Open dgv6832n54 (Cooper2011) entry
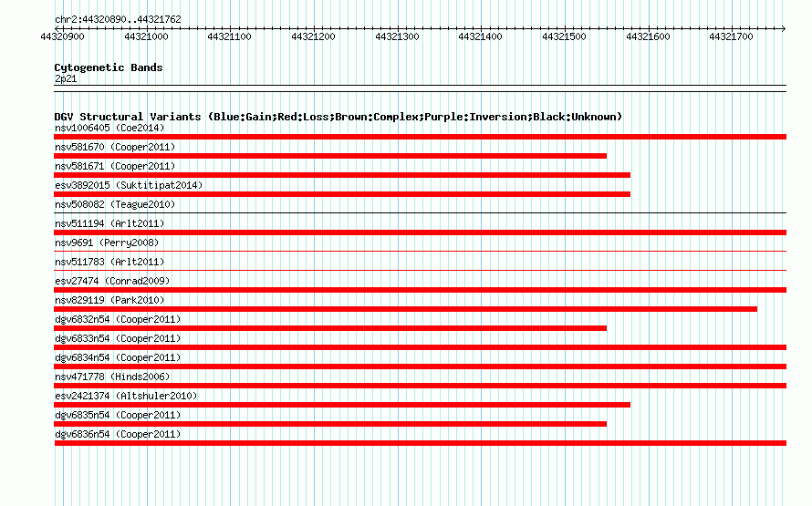The image size is (812, 506). 118,319
